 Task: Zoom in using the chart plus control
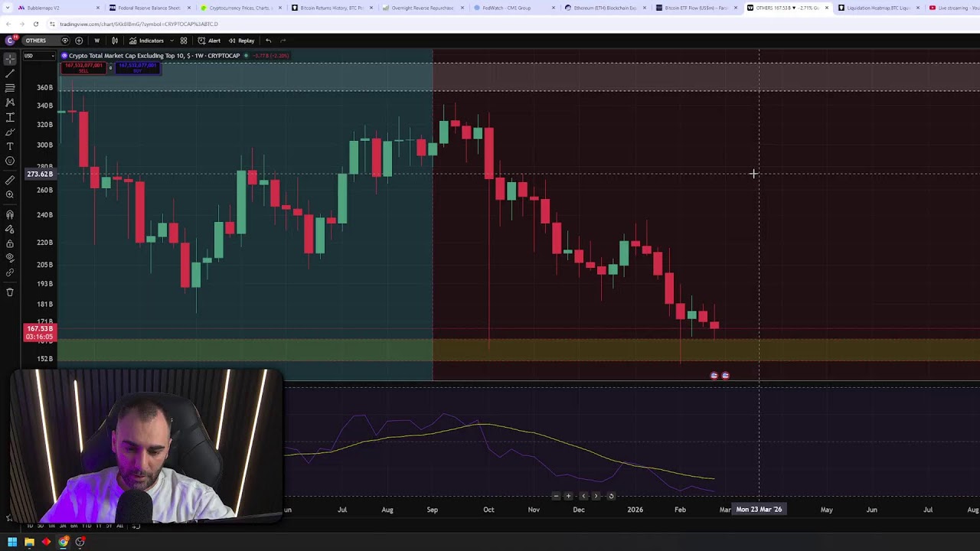click(x=568, y=496)
